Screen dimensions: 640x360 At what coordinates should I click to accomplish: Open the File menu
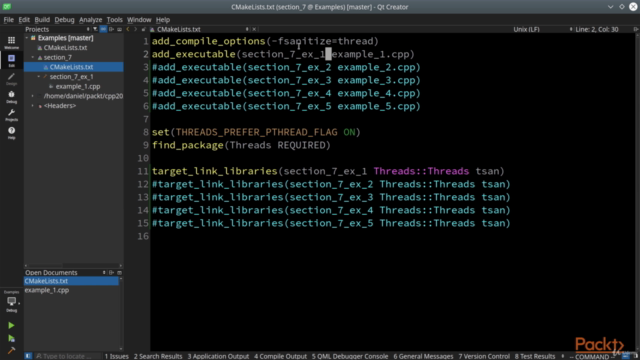click(9, 20)
